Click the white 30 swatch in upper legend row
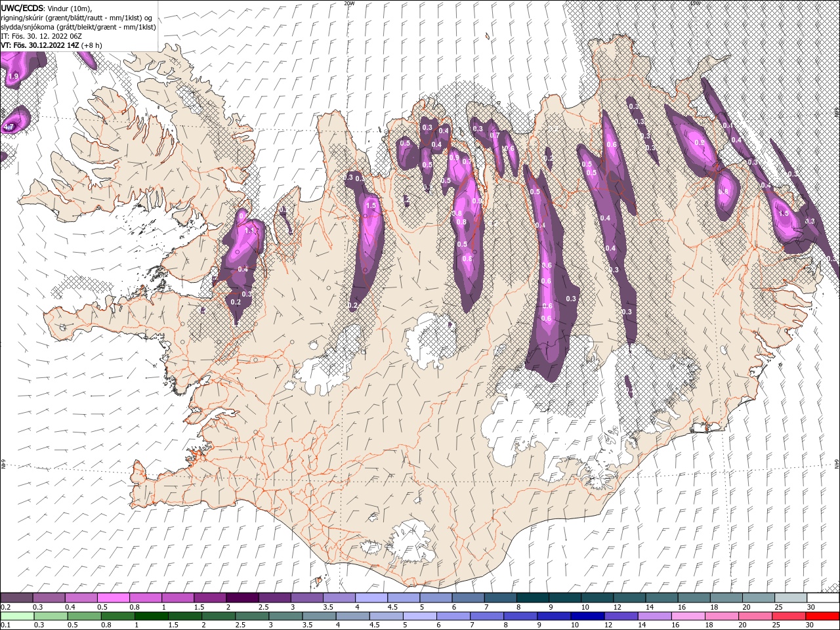 pos(823,598)
